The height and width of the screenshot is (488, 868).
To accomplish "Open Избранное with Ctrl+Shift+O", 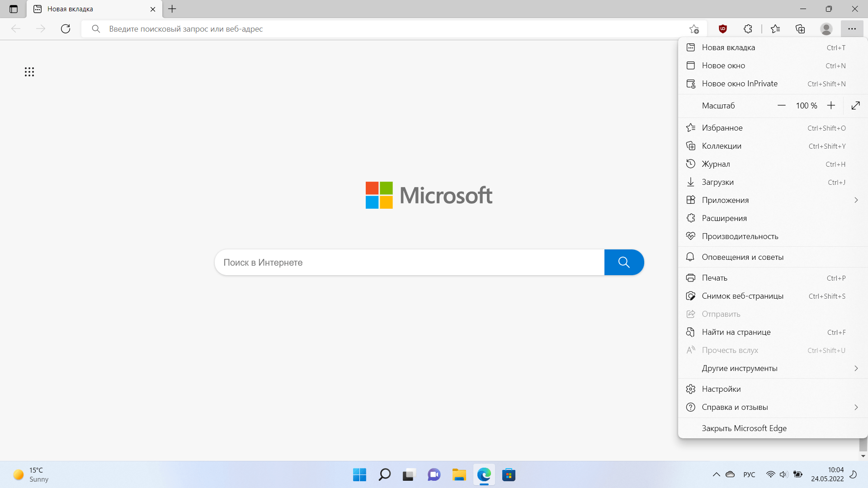I will (769, 127).
